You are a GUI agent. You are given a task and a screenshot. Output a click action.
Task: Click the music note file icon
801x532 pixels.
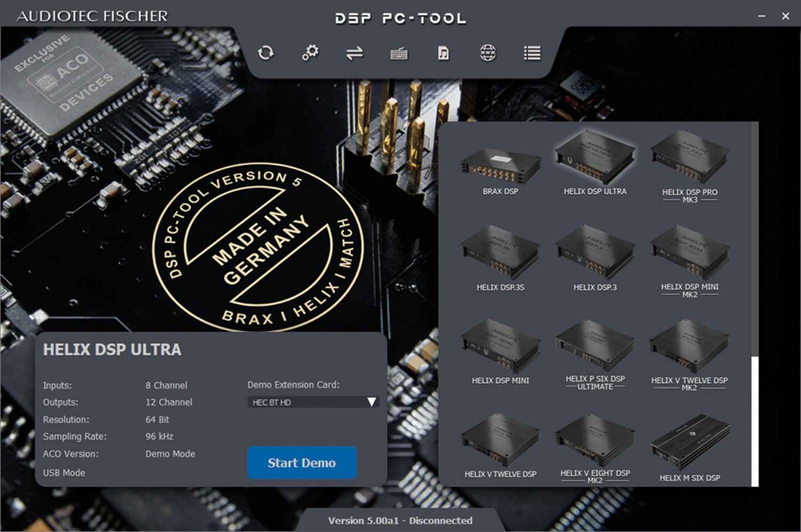[443, 53]
